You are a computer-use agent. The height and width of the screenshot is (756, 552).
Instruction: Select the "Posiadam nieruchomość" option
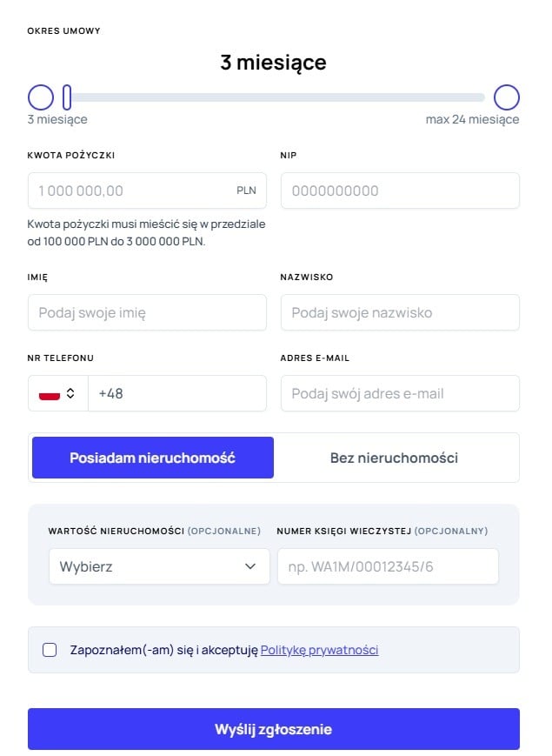point(151,457)
